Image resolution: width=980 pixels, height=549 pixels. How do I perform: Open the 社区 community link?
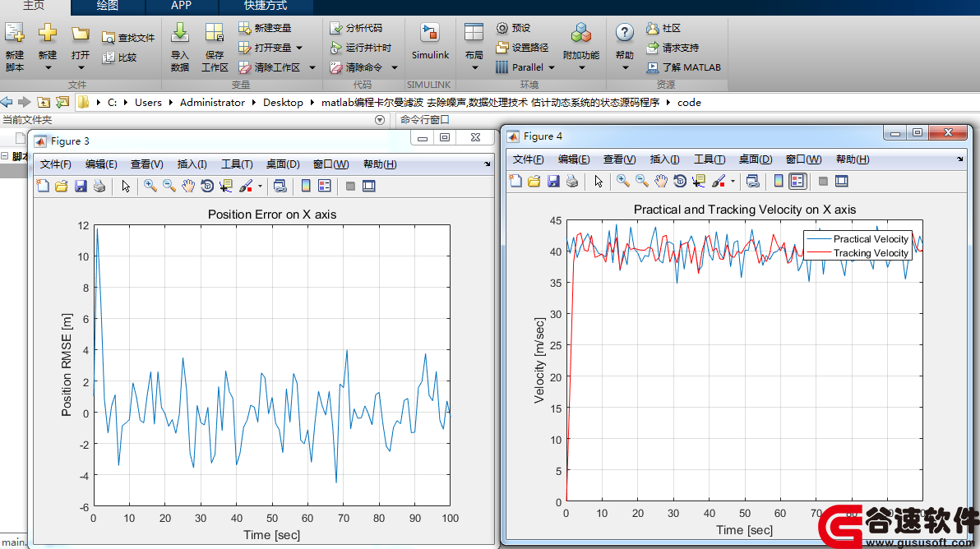click(663, 28)
